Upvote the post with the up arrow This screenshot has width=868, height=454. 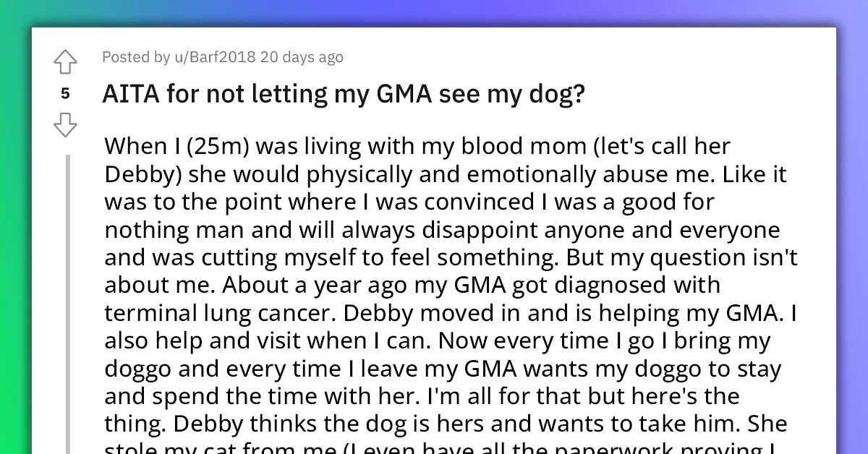[x=66, y=62]
